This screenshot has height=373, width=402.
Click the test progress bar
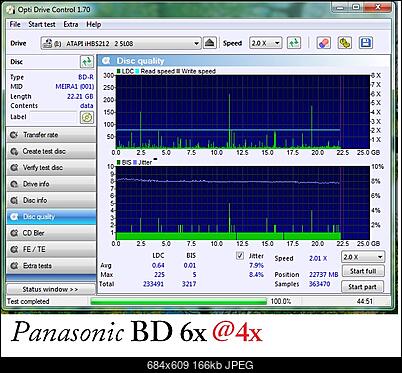pyautogui.click(x=179, y=301)
